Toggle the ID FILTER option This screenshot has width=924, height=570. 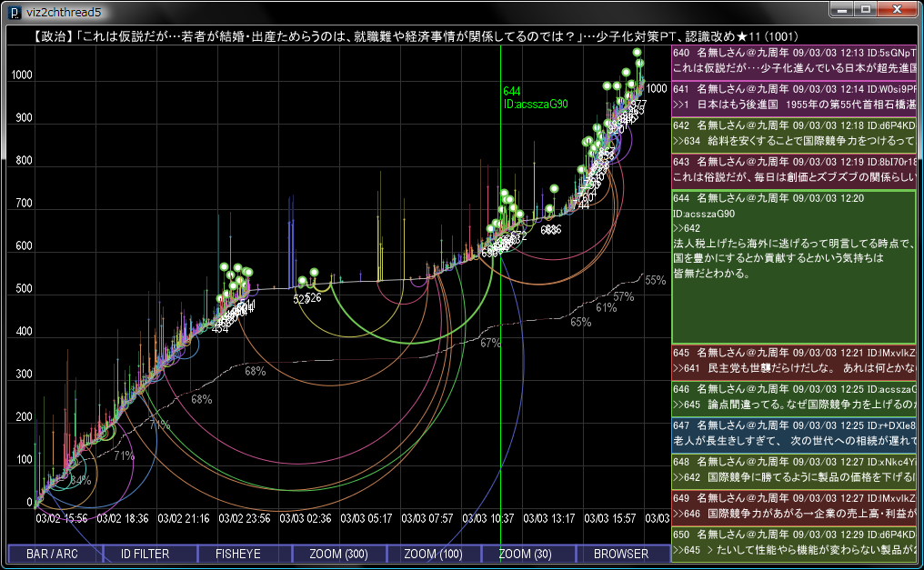(149, 554)
